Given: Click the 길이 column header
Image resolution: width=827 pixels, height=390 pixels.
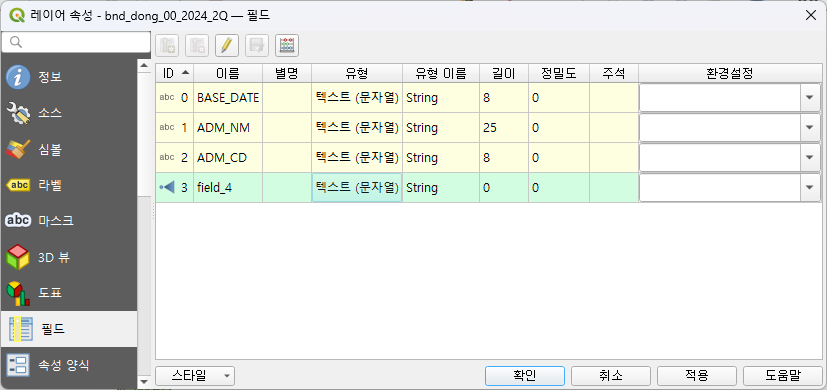Looking at the screenshot, I should point(504,73).
